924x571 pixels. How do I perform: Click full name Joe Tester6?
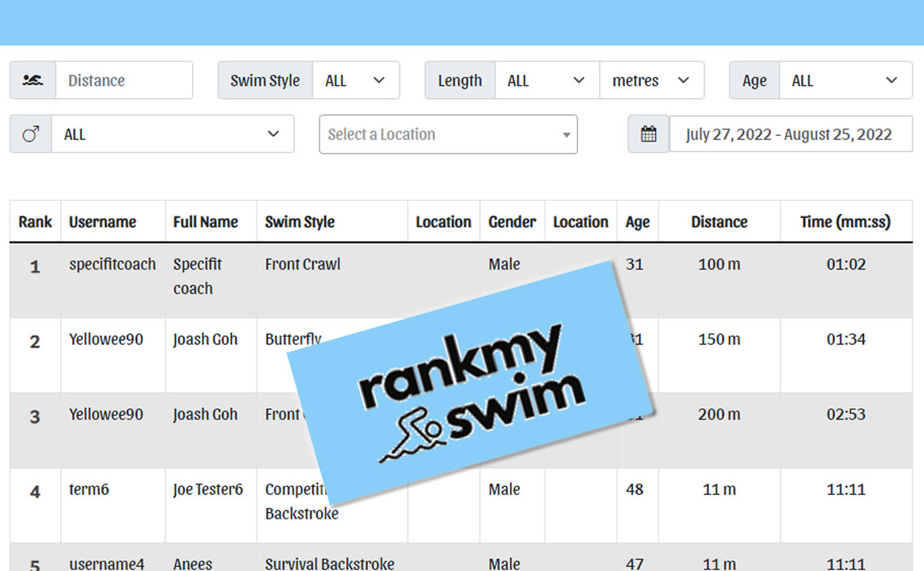coord(208,490)
